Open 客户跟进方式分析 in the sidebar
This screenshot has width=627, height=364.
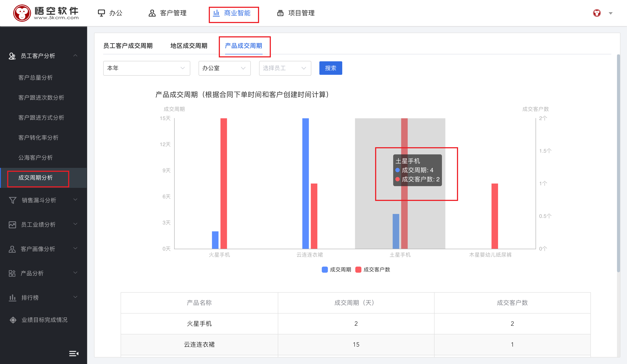point(41,117)
